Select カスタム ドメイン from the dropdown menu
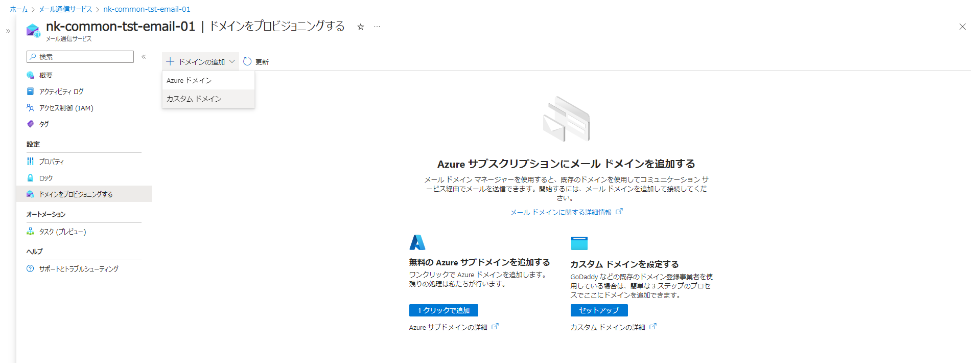 pos(208,99)
